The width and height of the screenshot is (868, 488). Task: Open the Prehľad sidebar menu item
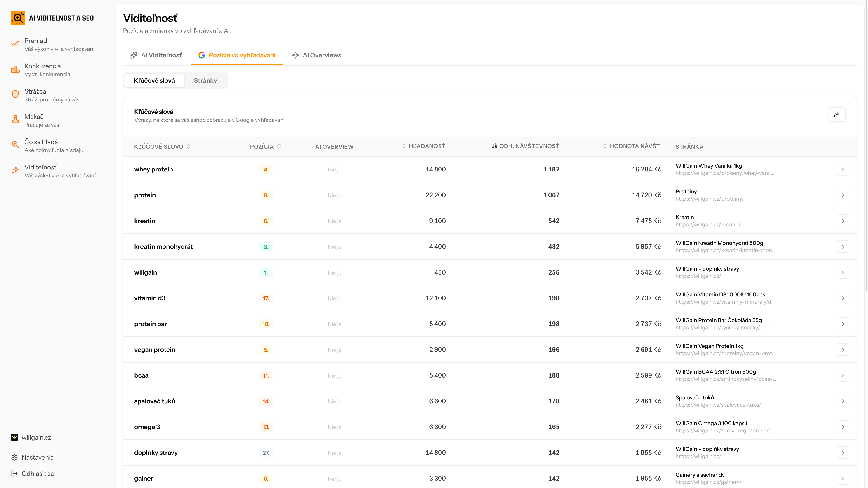coord(57,45)
